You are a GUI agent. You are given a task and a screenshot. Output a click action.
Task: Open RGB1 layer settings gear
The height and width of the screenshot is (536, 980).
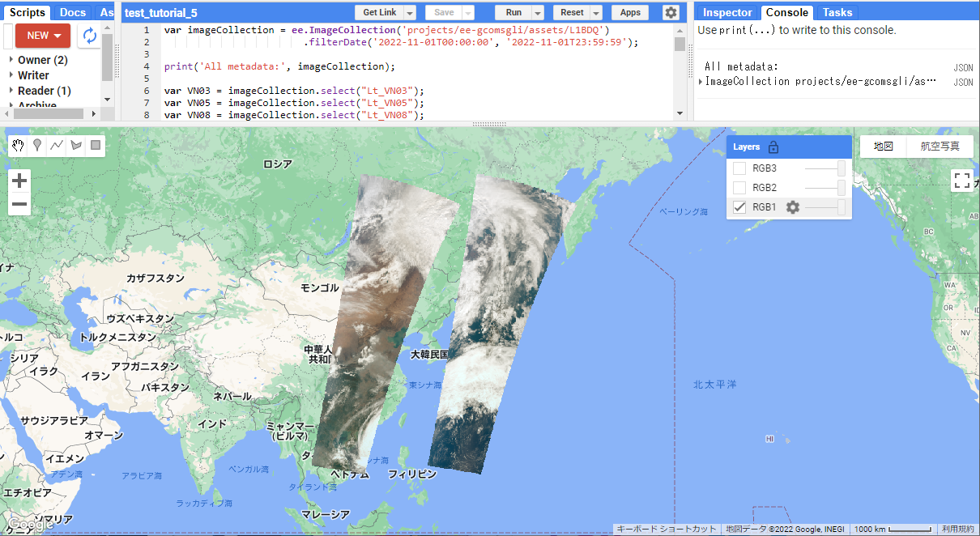(x=793, y=207)
